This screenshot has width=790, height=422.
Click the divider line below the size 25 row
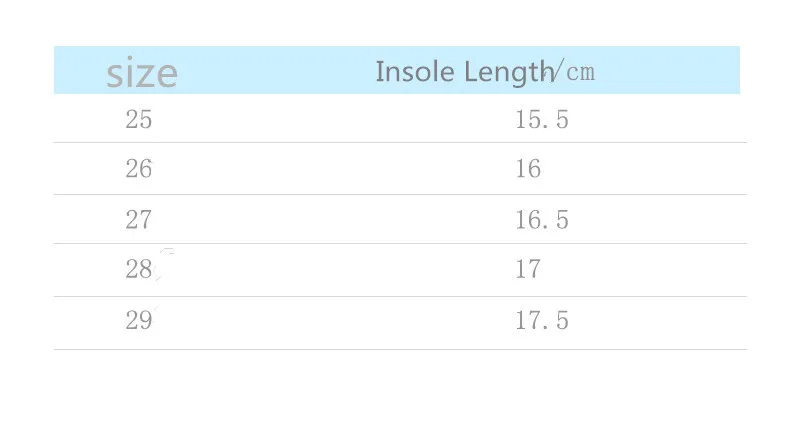point(401,143)
